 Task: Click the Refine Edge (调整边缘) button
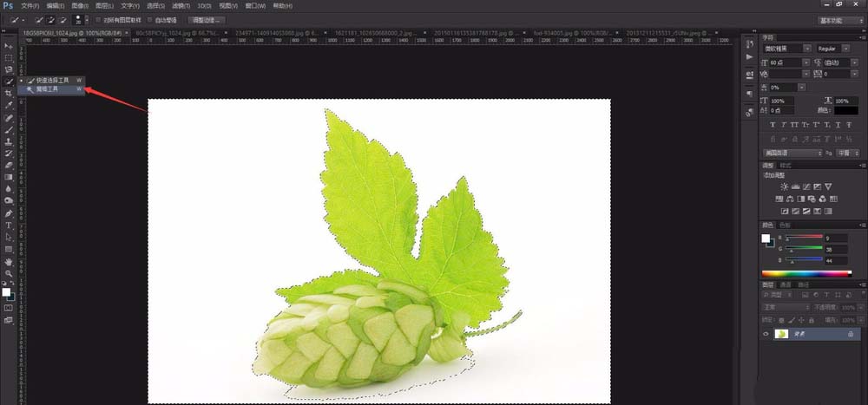tap(207, 19)
